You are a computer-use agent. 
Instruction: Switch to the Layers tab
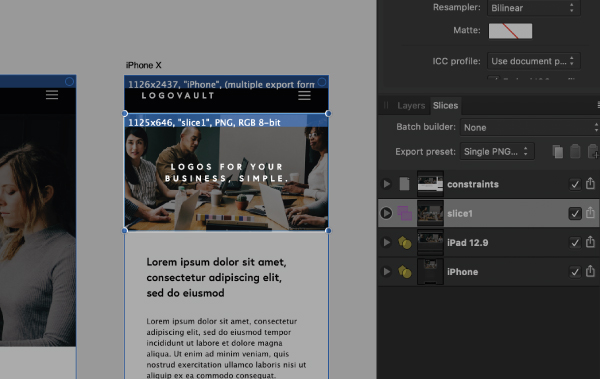[411, 105]
